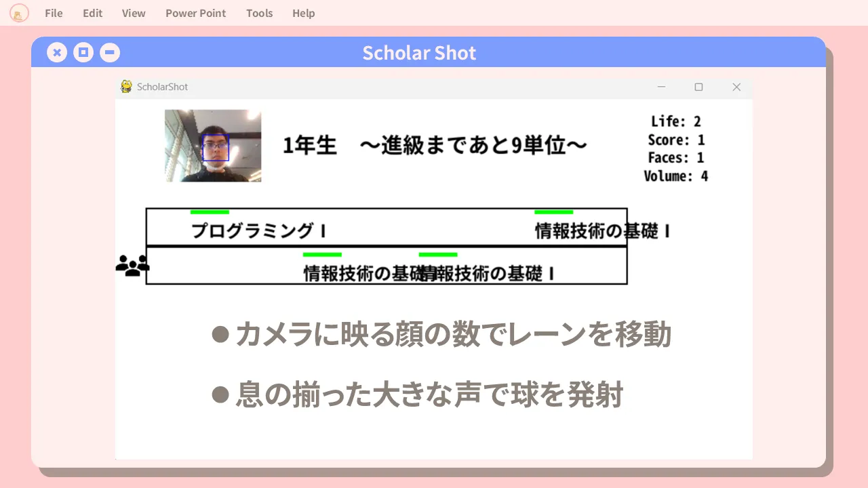
Task: Click the top lane 情報技術の基礎 I label
Action: click(603, 231)
